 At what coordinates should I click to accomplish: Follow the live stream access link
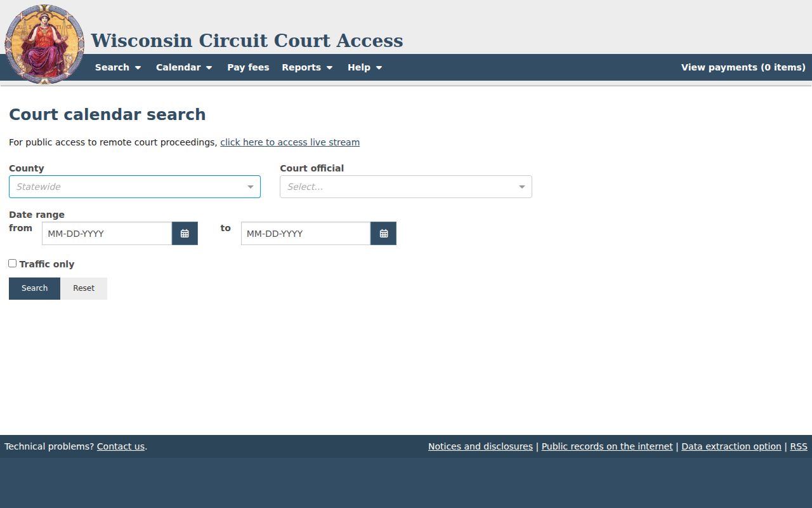click(x=290, y=142)
